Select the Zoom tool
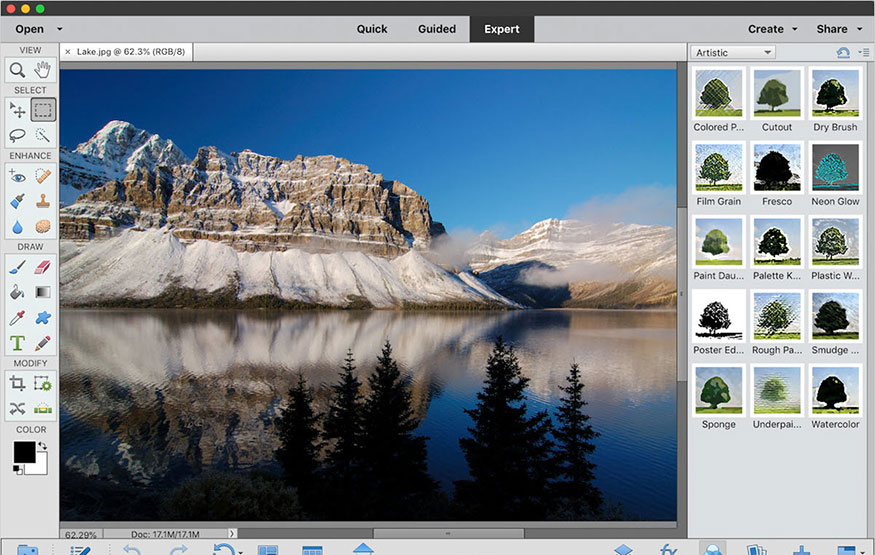The image size is (875, 555). click(x=17, y=70)
